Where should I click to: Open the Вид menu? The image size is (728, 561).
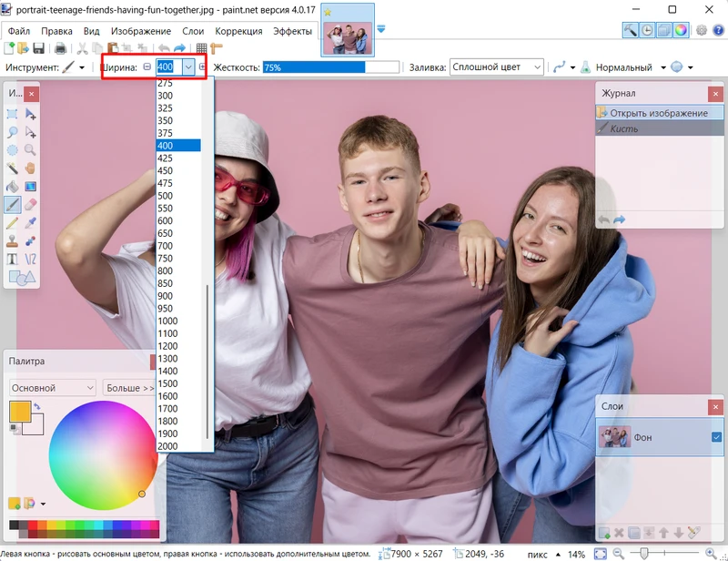point(92,31)
